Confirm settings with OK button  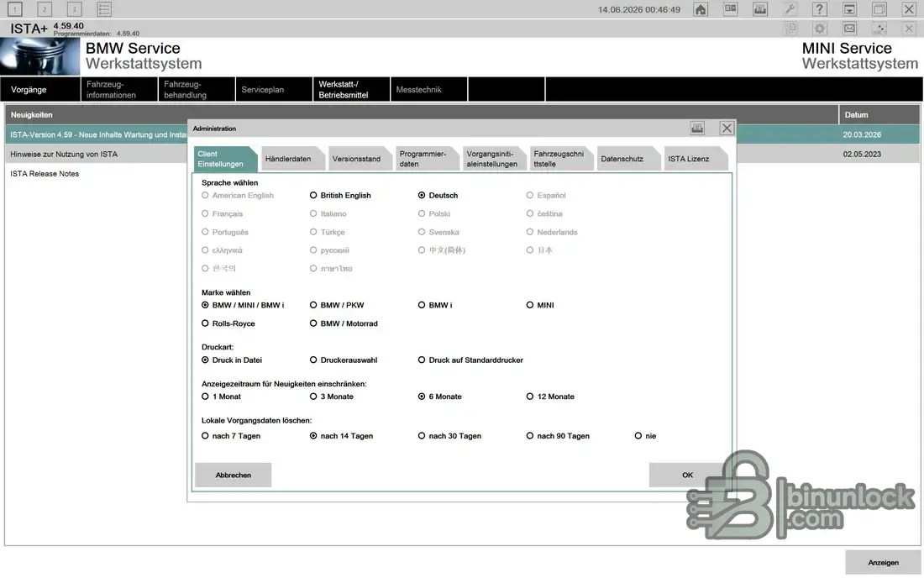click(x=687, y=475)
